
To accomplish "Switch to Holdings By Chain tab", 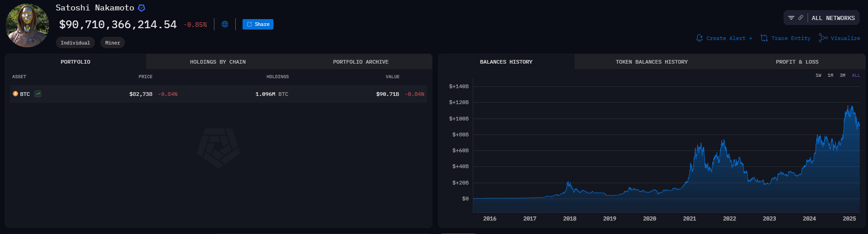I will coord(218,62).
